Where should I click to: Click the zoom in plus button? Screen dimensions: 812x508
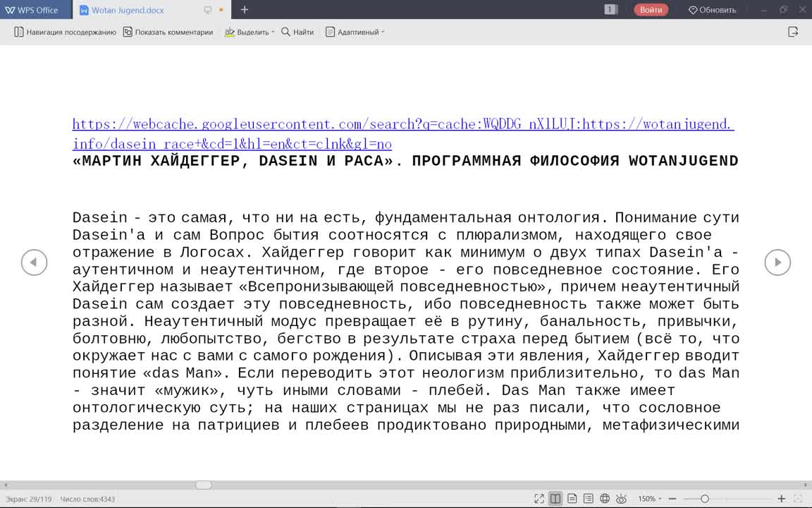click(x=782, y=499)
